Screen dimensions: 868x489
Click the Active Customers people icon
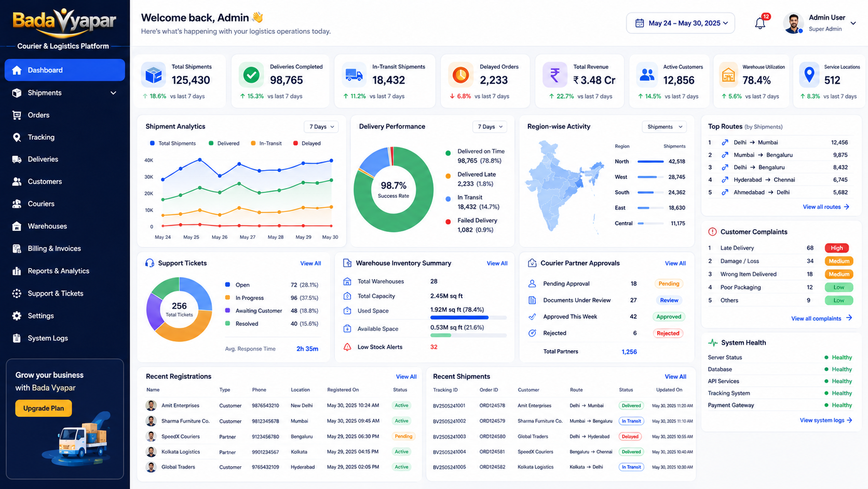(647, 75)
